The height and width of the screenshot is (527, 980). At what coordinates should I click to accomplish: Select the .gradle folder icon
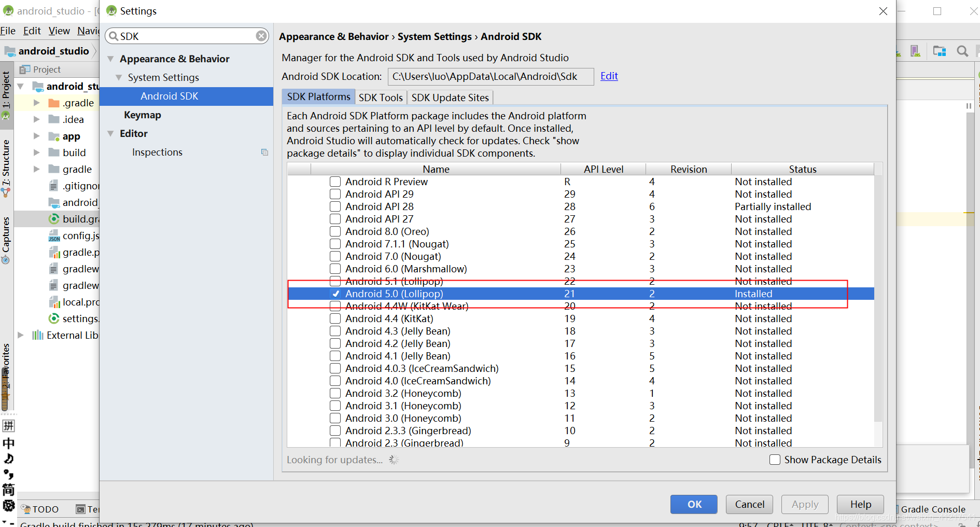pyautogui.click(x=54, y=103)
